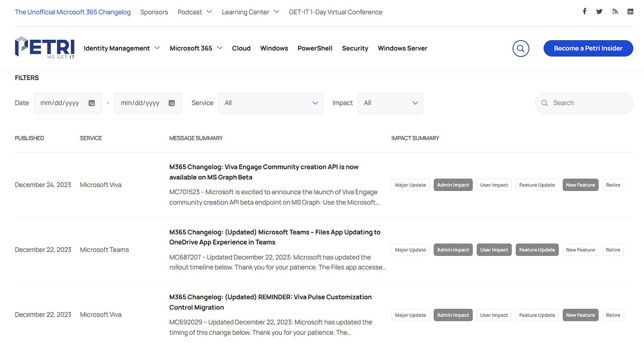The image size is (644, 343).
Task: Toggle Retire tag in Viva Pulse row
Action: [x=613, y=315]
